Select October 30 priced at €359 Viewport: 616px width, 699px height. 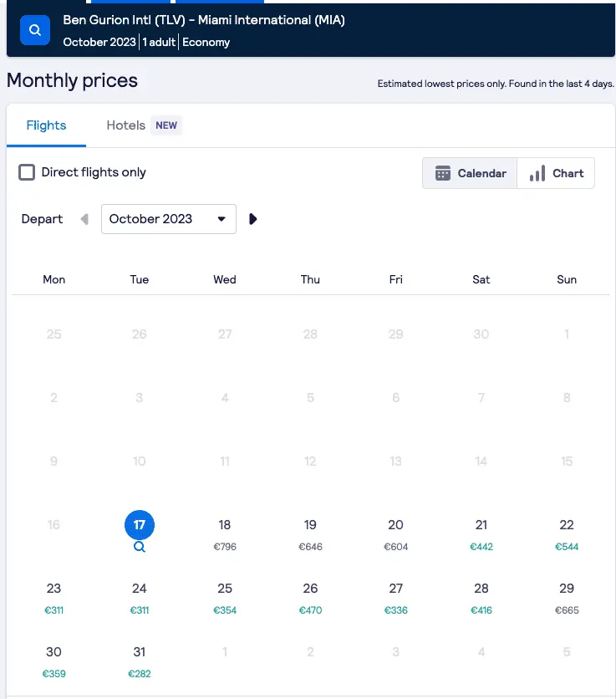(x=54, y=661)
